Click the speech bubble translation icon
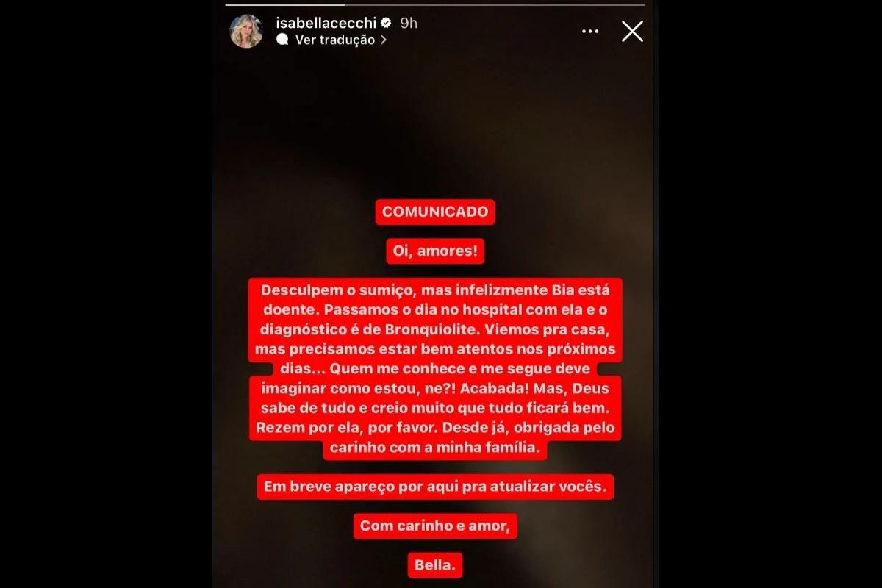Viewport: 882px width, 588px height. tap(283, 40)
